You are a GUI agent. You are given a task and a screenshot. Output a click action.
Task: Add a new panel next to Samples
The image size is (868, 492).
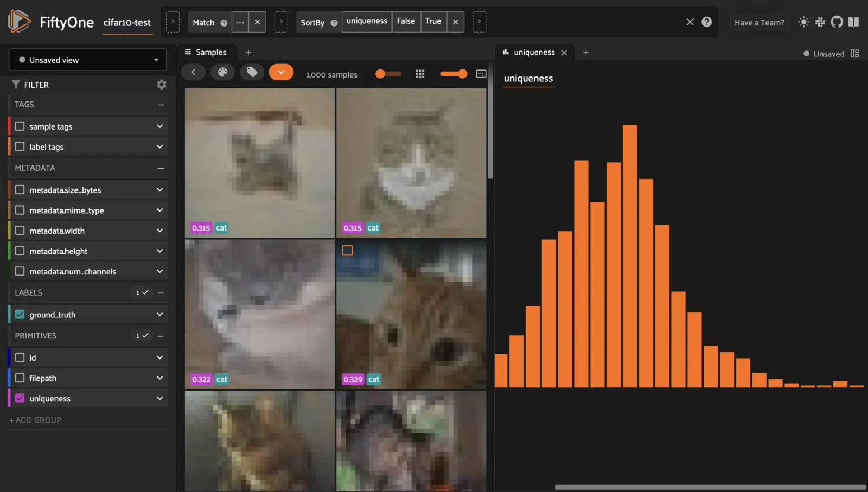click(248, 53)
